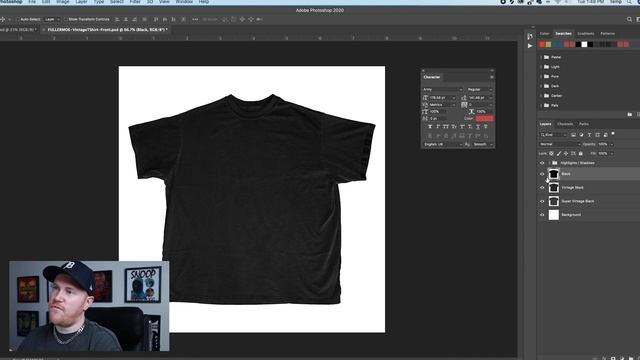640x360 pixels.
Task: Check Show Transform Controls
Action: [x=65, y=19]
